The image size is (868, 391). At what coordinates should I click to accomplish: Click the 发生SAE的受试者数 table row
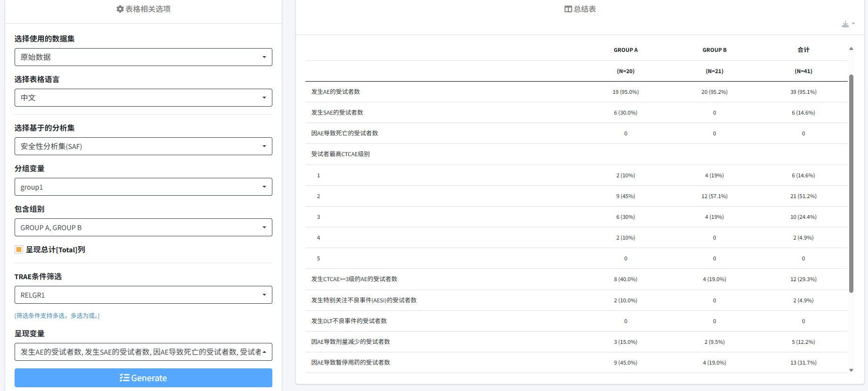337,113
